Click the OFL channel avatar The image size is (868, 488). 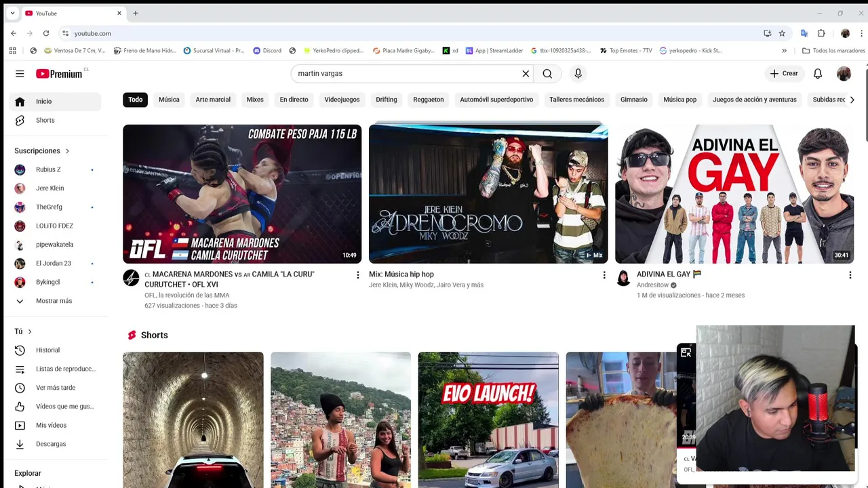pyautogui.click(x=131, y=278)
